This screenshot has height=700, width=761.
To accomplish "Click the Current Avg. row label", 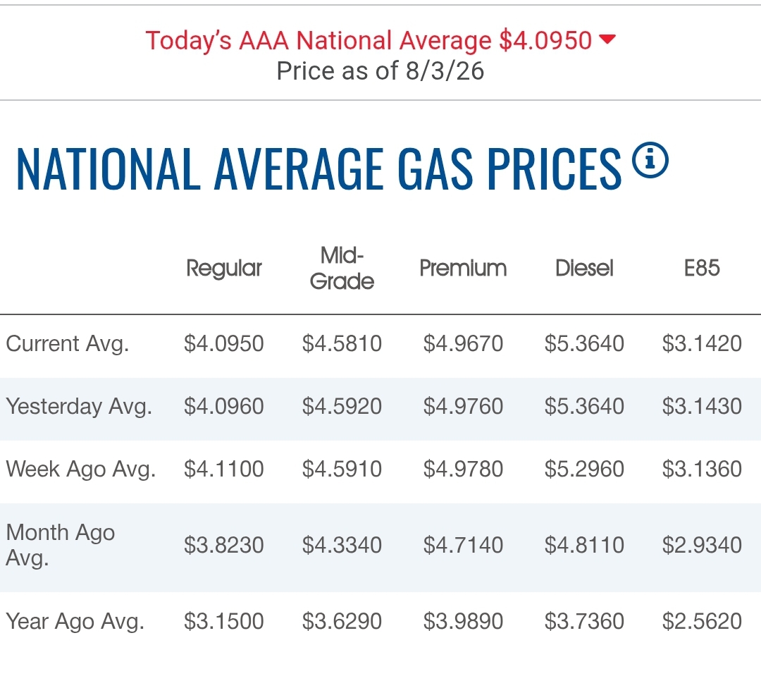I will coord(68,344).
